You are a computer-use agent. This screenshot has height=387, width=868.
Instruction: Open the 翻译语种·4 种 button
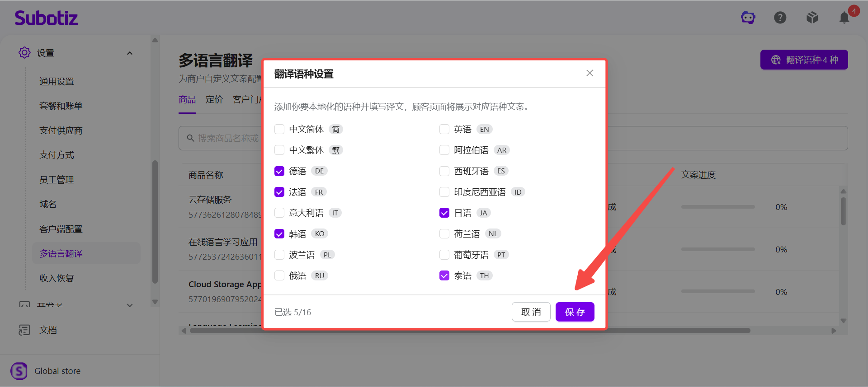804,60
